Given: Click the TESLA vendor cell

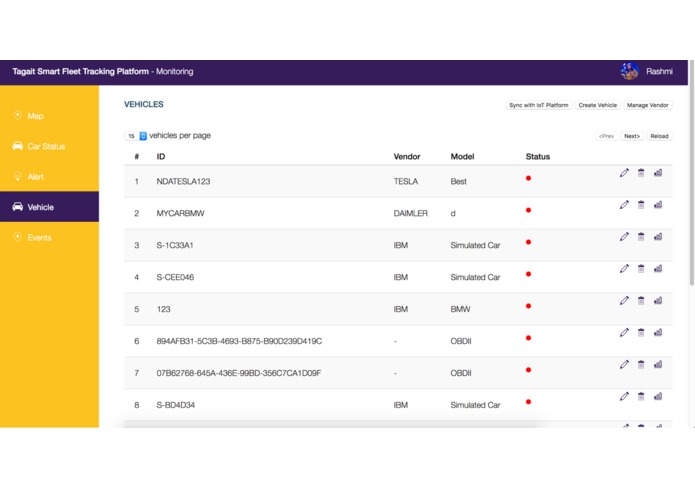Looking at the screenshot, I should pos(406,181).
